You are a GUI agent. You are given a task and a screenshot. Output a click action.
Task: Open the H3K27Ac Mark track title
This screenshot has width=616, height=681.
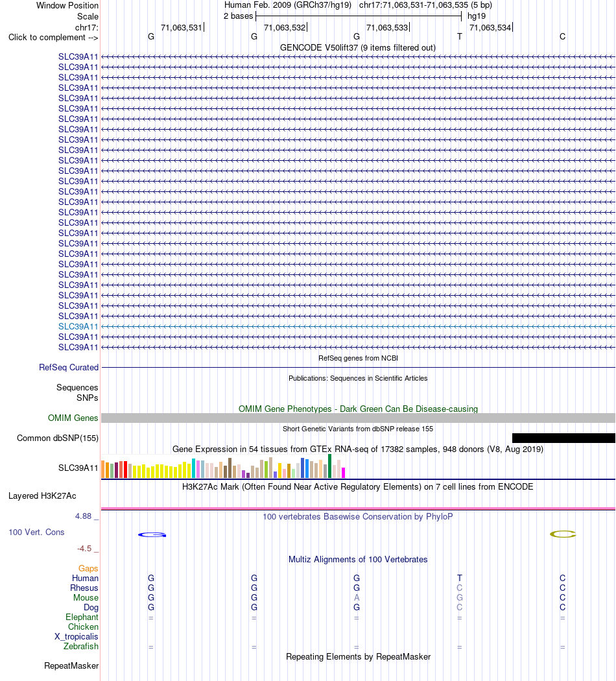[x=358, y=487]
